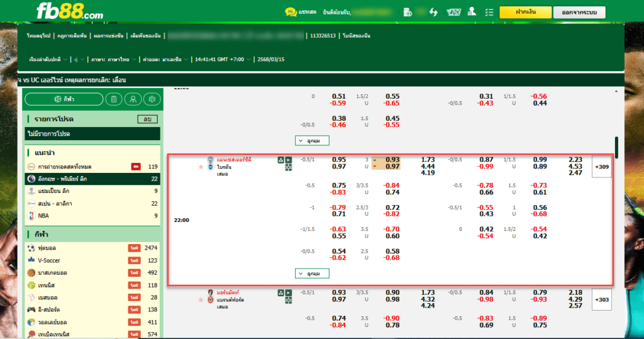Select NBA logo icon in recommended list
The height and width of the screenshot is (339, 644).
point(31,215)
